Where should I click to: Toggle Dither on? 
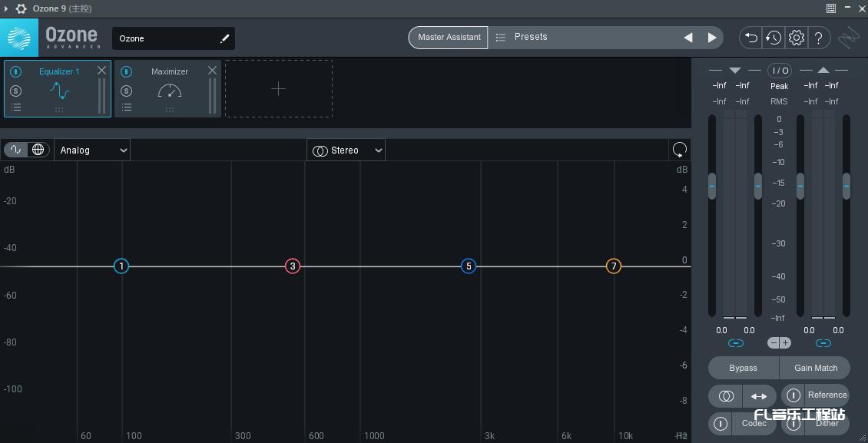click(794, 423)
